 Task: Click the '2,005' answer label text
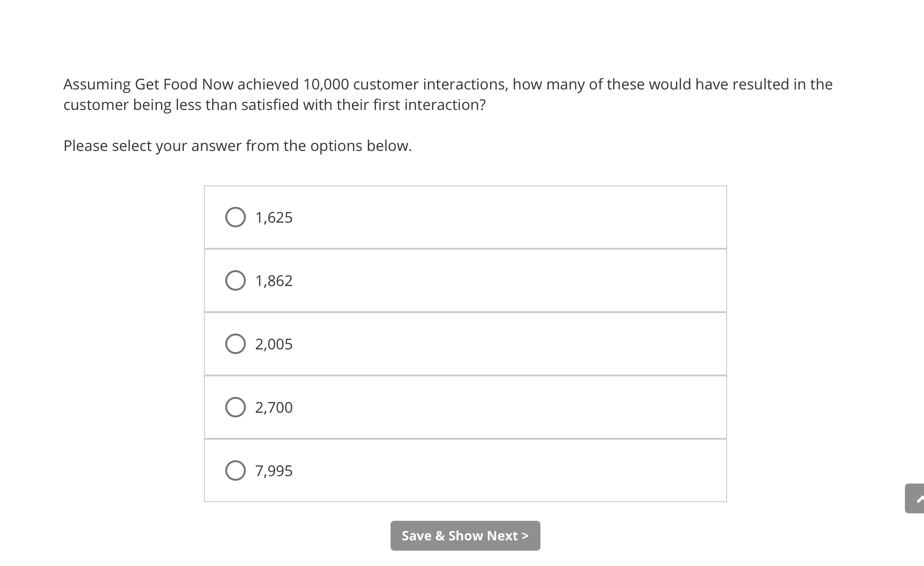pyautogui.click(x=274, y=344)
